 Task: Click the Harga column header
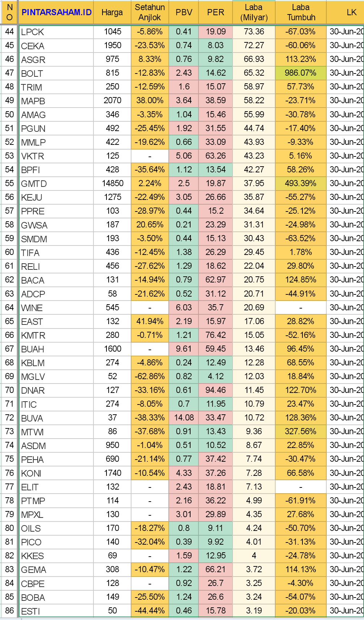coord(112,12)
